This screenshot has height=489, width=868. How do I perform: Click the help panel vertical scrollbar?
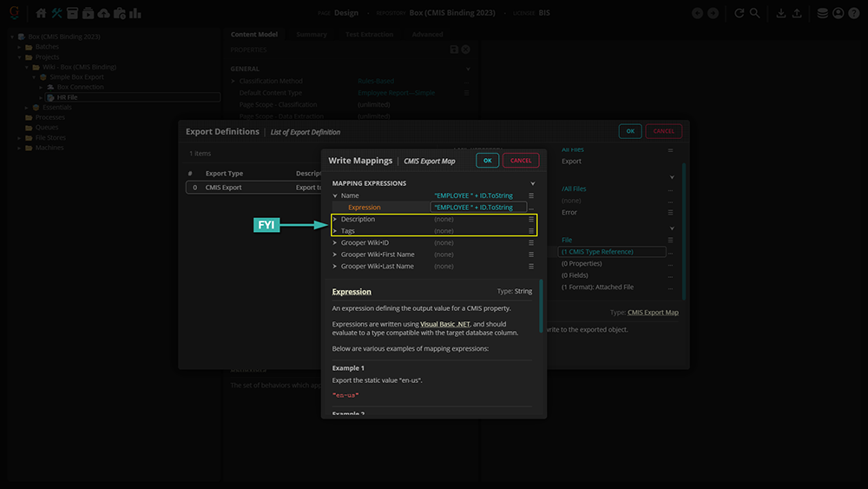pos(542,304)
